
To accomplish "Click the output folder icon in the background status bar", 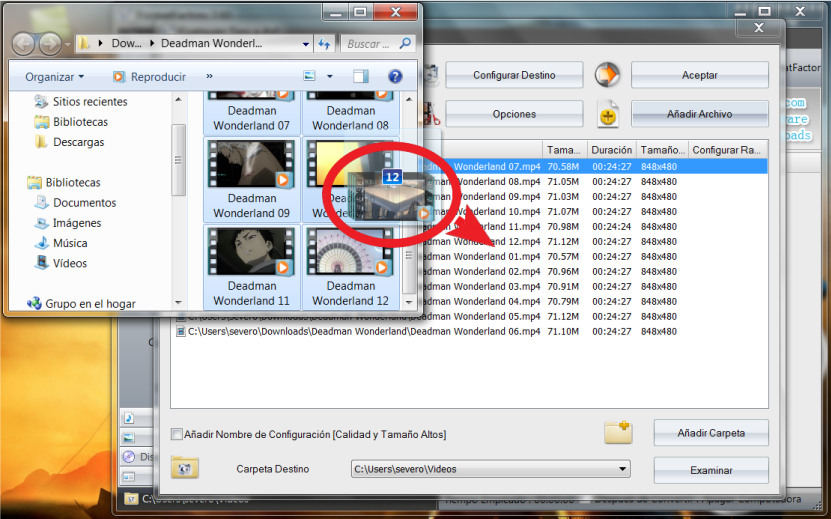I will pos(131,498).
